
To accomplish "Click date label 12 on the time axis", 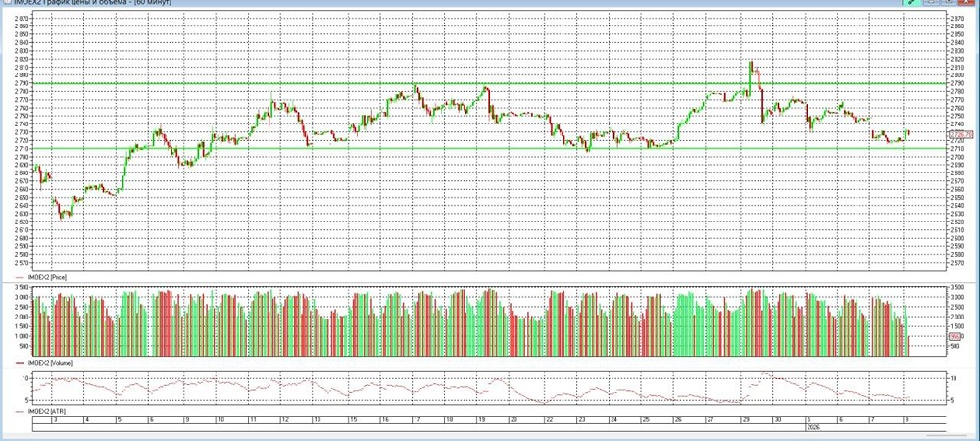I will 284,420.
